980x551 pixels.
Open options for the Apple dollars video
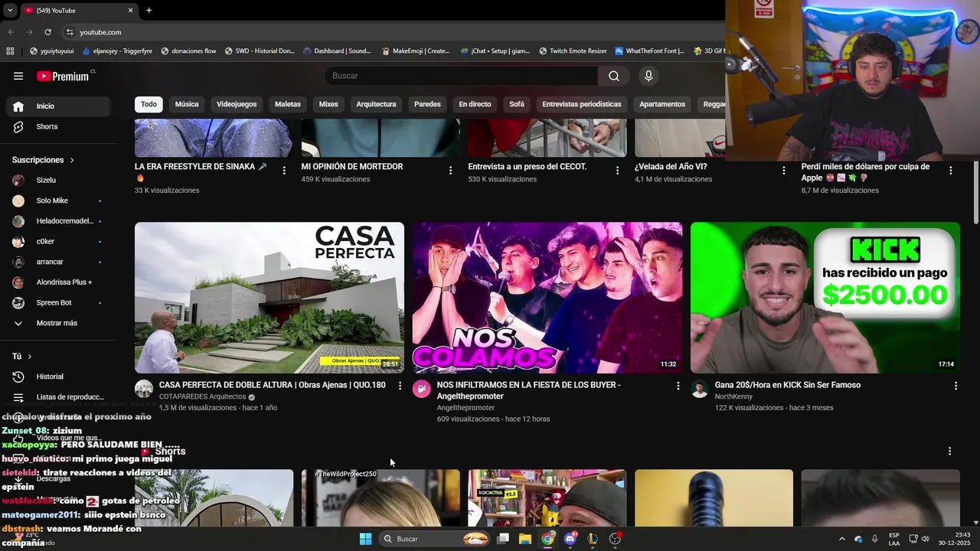pyautogui.click(x=950, y=171)
